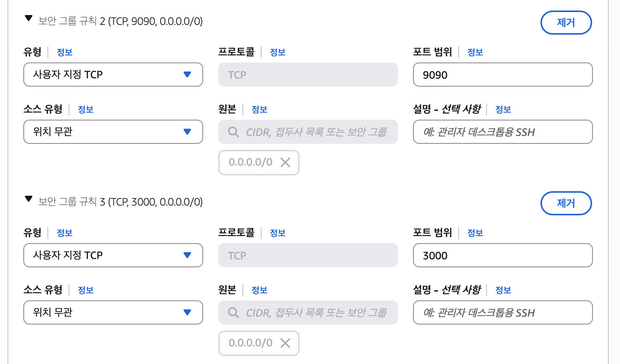Open 소스 유형 dropdown for rule 3

113,312
